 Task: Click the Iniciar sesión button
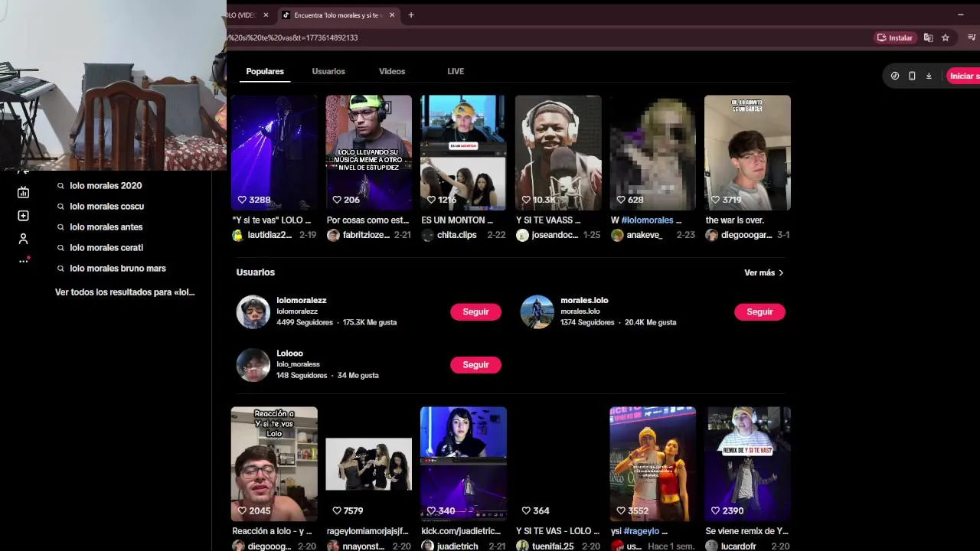(963, 76)
